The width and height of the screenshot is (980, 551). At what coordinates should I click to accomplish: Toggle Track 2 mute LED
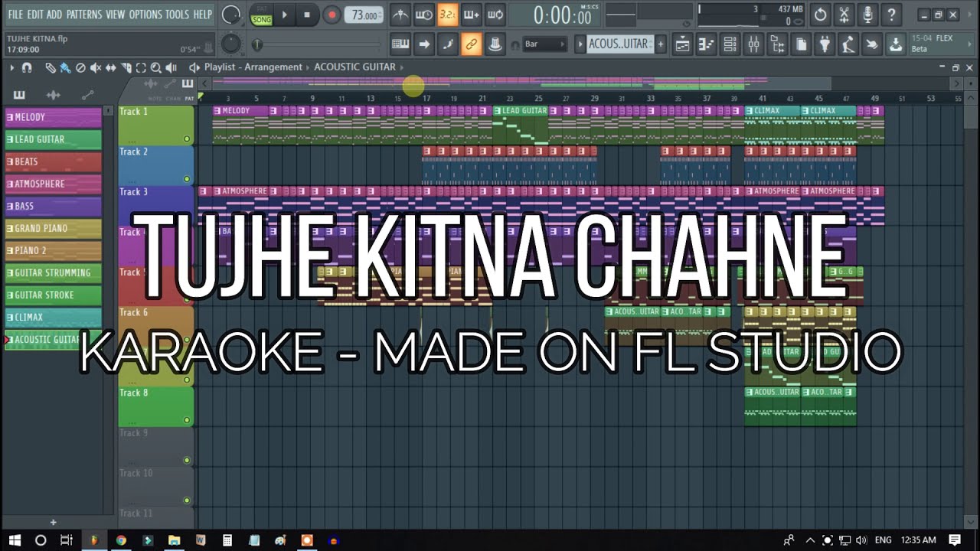click(186, 179)
